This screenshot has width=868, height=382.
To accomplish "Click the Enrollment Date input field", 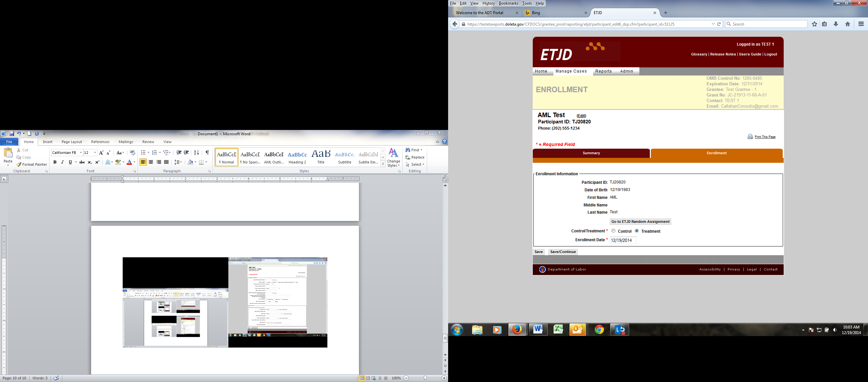I will click(x=623, y=240).
